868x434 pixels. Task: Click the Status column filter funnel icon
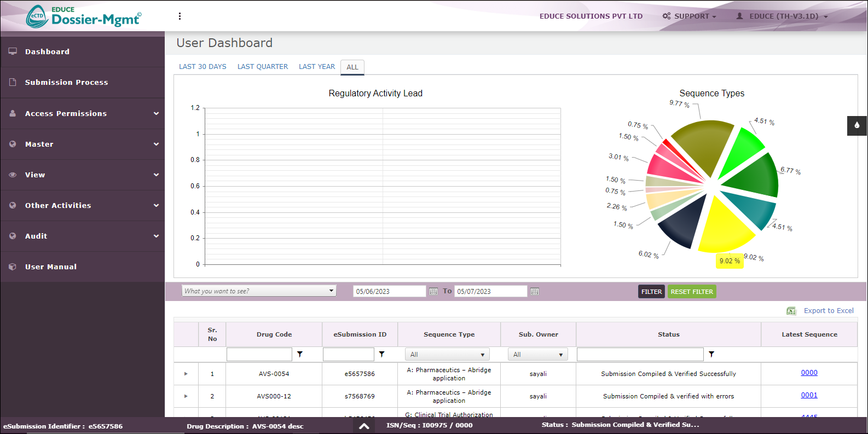(711, 355)
